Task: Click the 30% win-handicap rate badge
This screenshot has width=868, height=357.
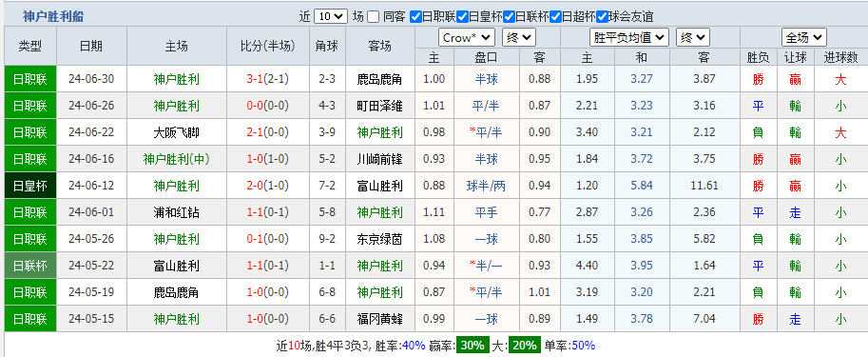Action: click(x=473, y=346)
